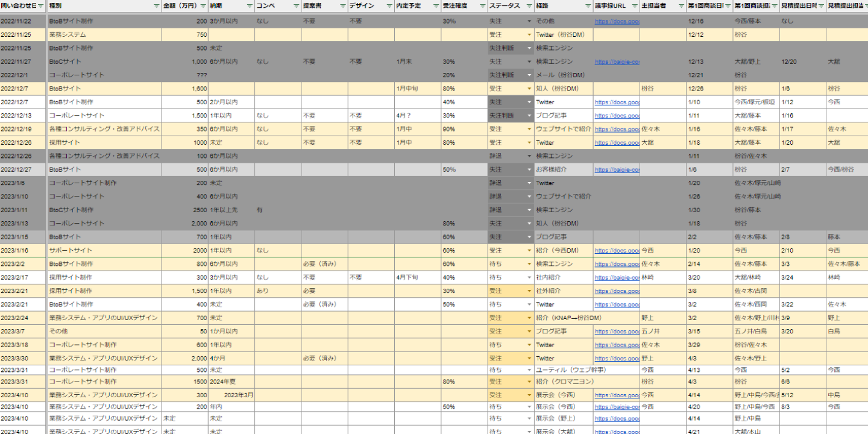
Task: Open the filter icon on 第1回商談日 column header
Action: point(728,5)
